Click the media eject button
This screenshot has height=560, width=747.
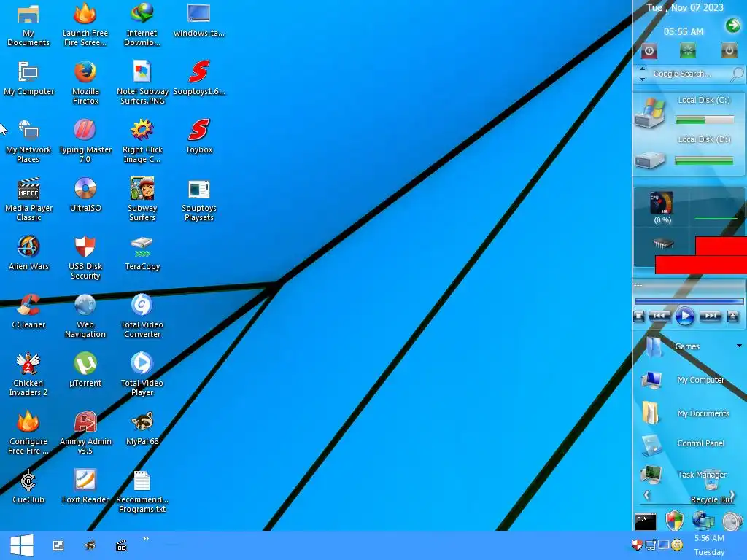[x=732, y=316]
